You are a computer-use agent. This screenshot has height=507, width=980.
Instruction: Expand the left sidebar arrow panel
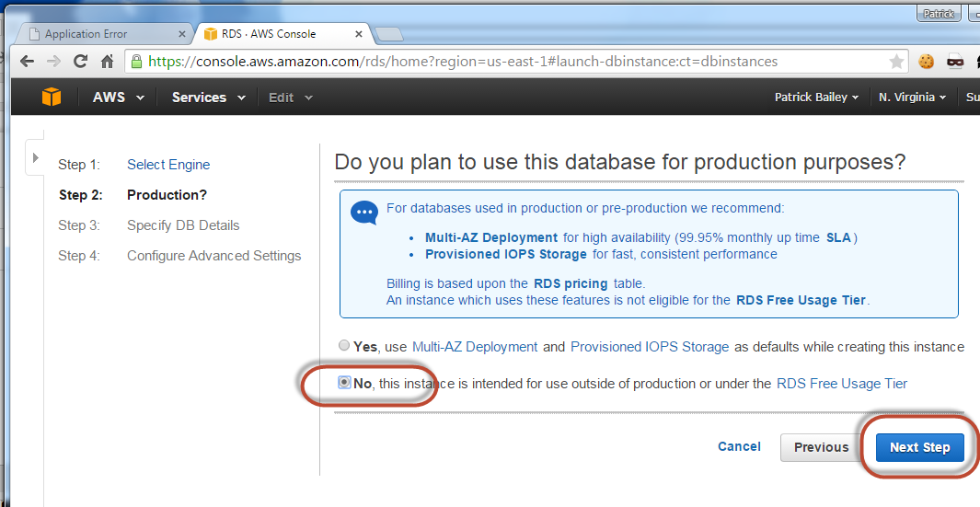pos(35,157)
